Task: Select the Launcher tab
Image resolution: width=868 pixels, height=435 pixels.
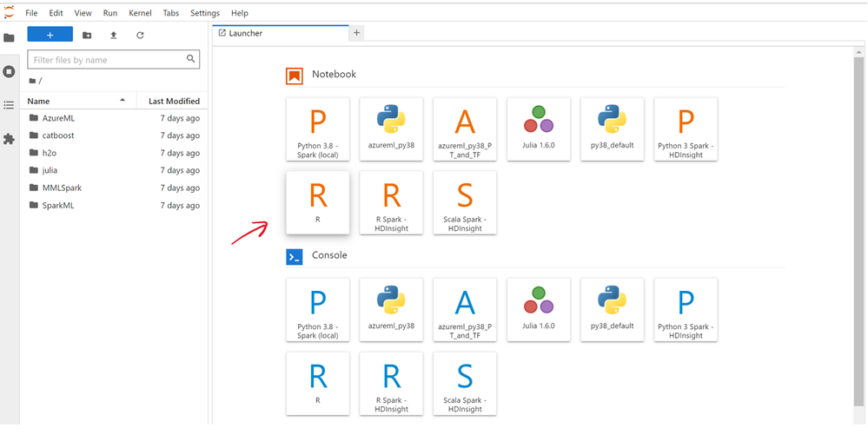Action: click(x=282, y=33)
